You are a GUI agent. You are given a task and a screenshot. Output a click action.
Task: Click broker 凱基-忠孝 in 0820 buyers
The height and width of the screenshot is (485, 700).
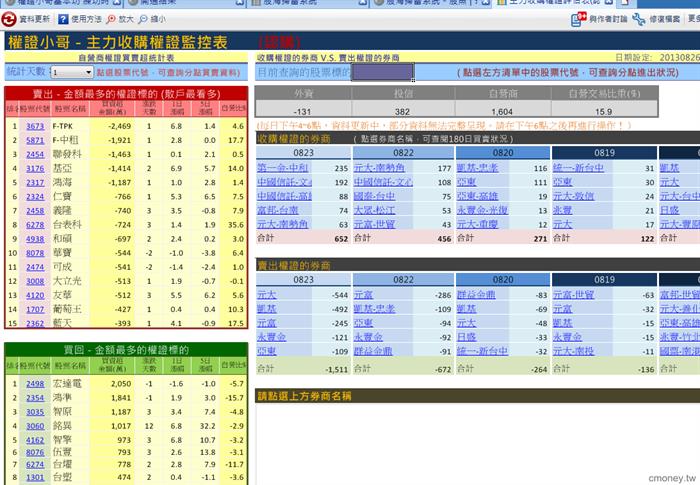click(477, 168)
